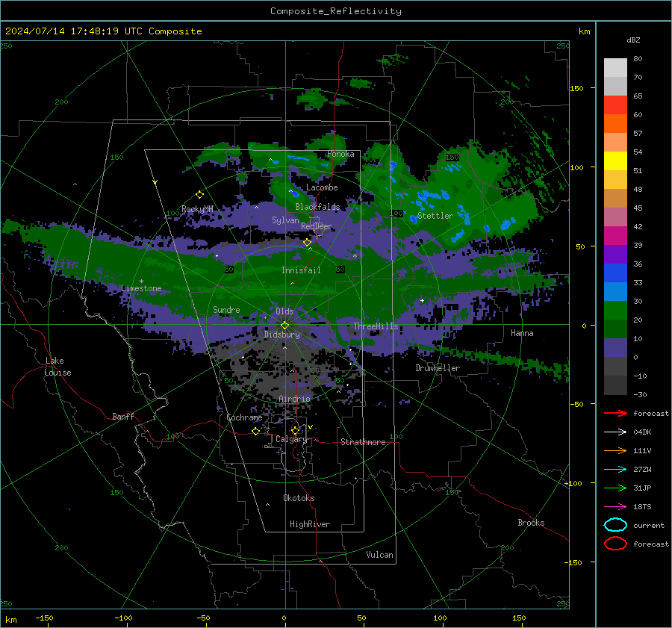Click the Hanna town label
Screen dimensions: 672x628
522,333
